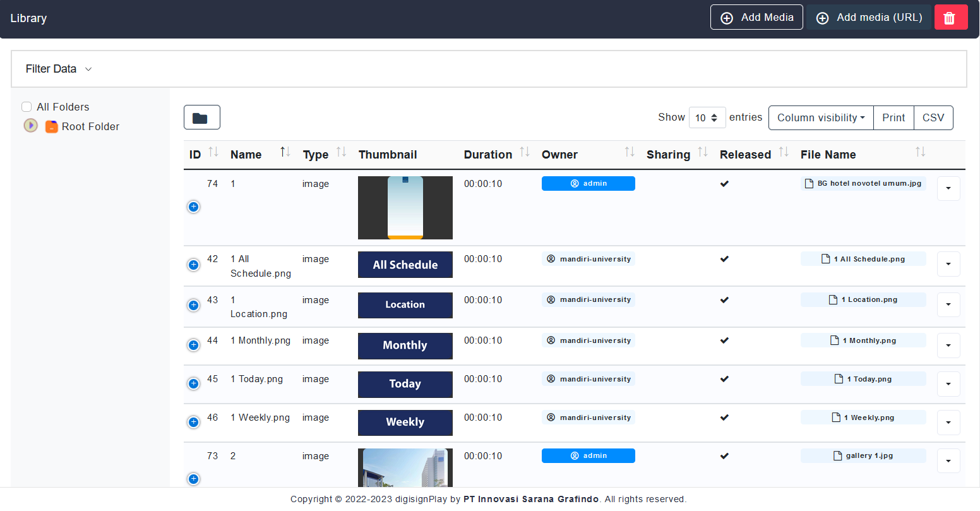Sort by File Name column arrows
Screen dimensions: 980x511
(920, 153)
